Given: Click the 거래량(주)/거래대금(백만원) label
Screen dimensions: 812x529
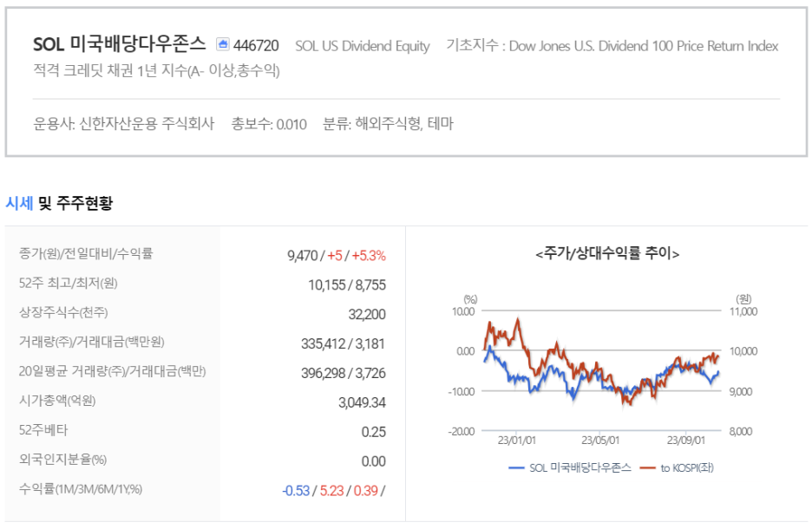Looking at the screenshot, I should coord(92,342).
